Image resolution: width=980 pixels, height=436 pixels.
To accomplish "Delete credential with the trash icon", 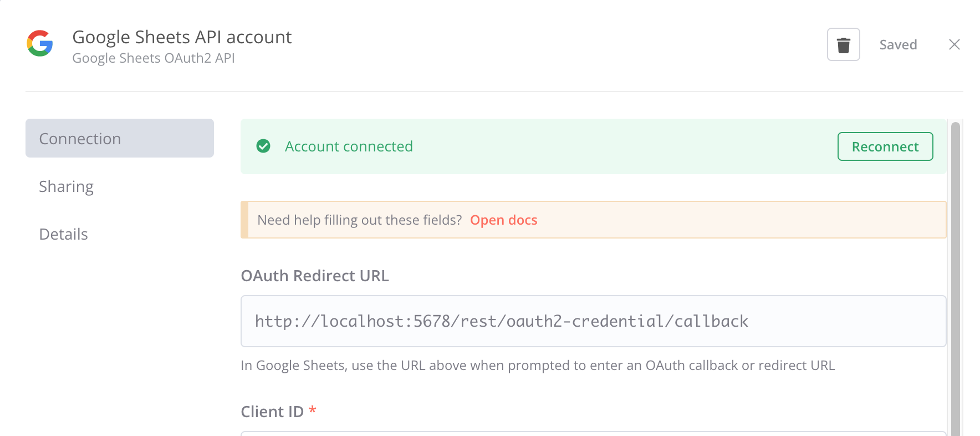I will click(x=843, y=44).
